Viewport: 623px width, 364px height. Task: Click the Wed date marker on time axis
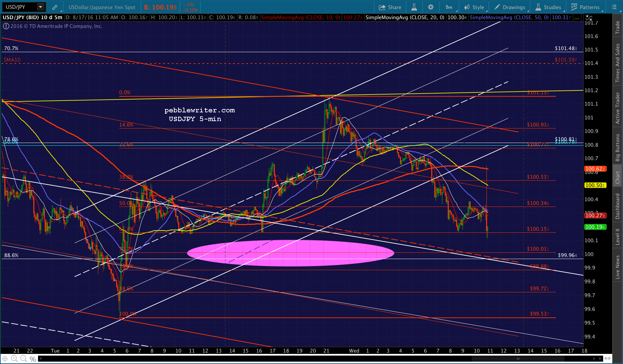pyautogui.click(x=354, y=351)
